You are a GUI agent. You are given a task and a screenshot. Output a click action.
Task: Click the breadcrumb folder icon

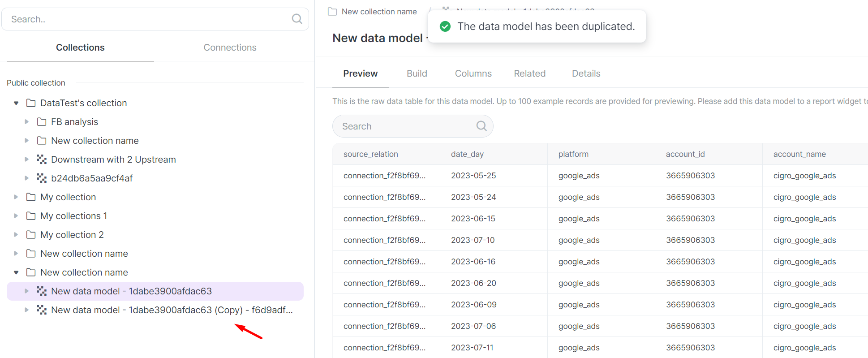332,12
